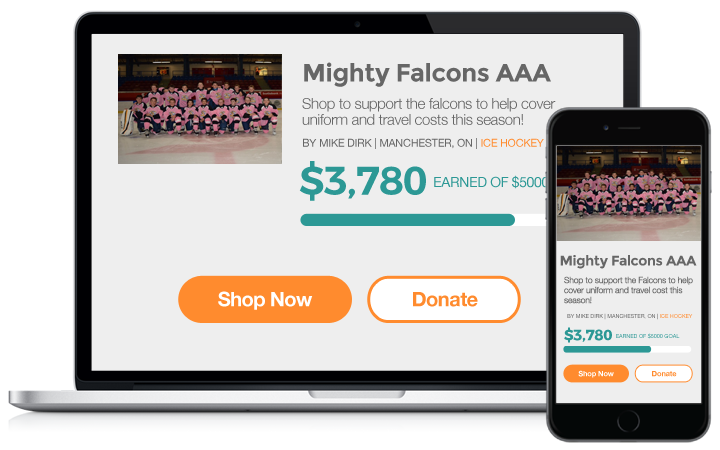720x450 pixels.
Task: Open the ICE HOCKEY link on phone
Action: (x=676, y=316)
